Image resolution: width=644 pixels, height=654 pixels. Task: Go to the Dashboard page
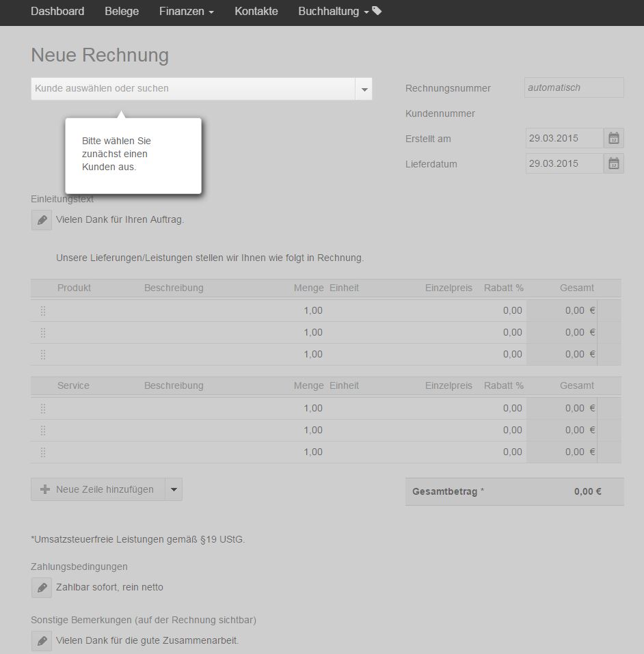click(57, 12)
